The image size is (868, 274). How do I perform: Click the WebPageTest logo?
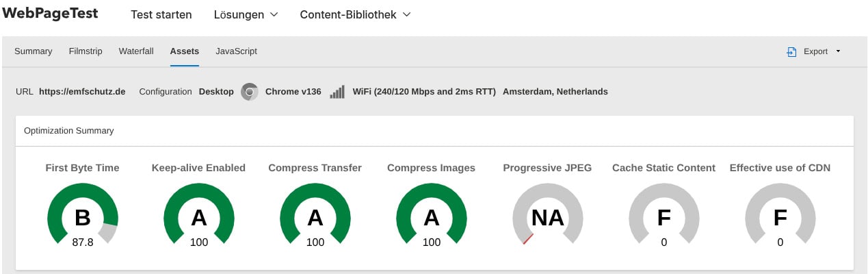(50, 14)
